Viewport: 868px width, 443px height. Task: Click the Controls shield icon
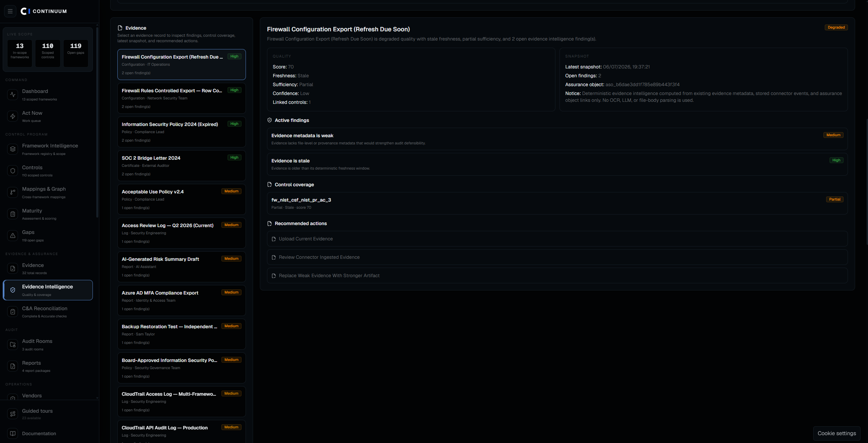[13, 171]
